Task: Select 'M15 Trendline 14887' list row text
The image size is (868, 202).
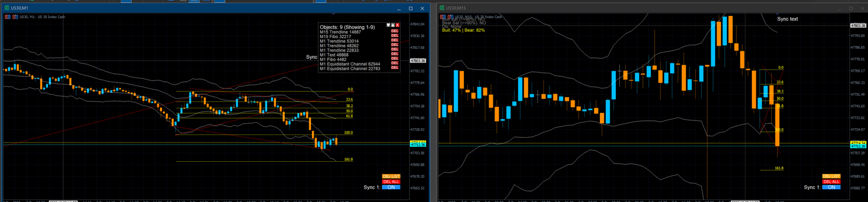Action: point(340,32)
